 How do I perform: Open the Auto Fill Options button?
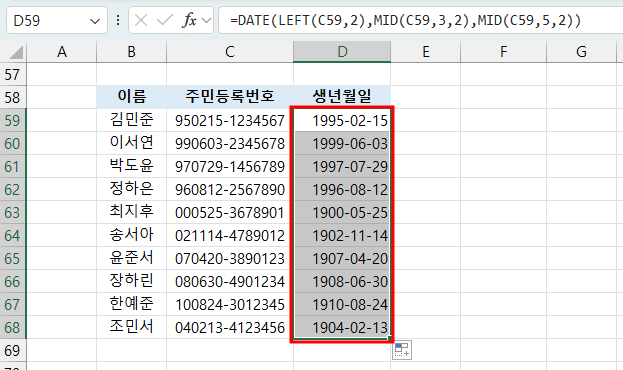(x=402, y=350)
